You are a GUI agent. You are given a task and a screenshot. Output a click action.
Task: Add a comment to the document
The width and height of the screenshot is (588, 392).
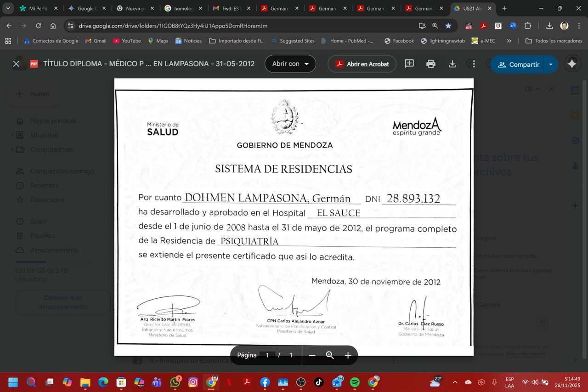click(409, 64)
